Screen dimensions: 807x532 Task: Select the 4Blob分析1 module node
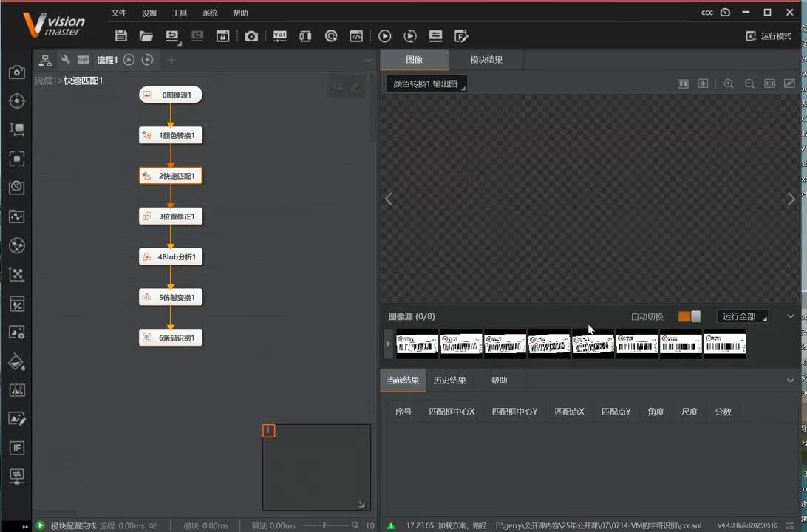point(171,256)
